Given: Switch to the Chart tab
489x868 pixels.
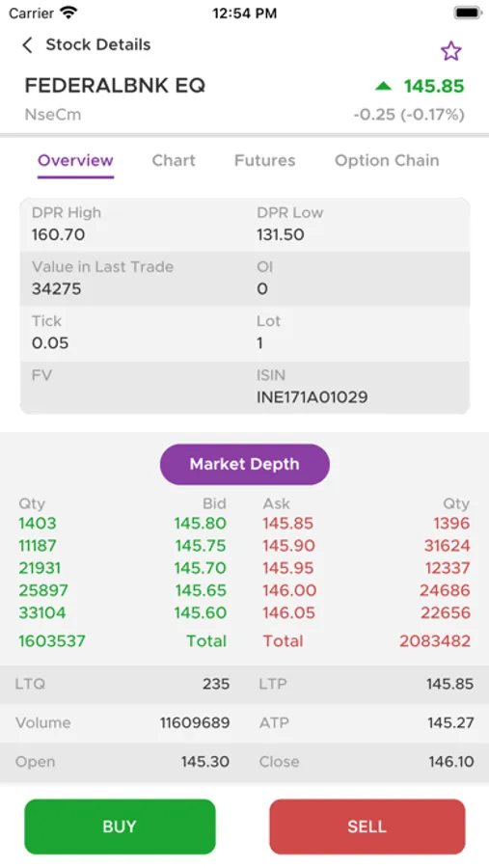Looking at the screenshot, I should click(174, 160).
